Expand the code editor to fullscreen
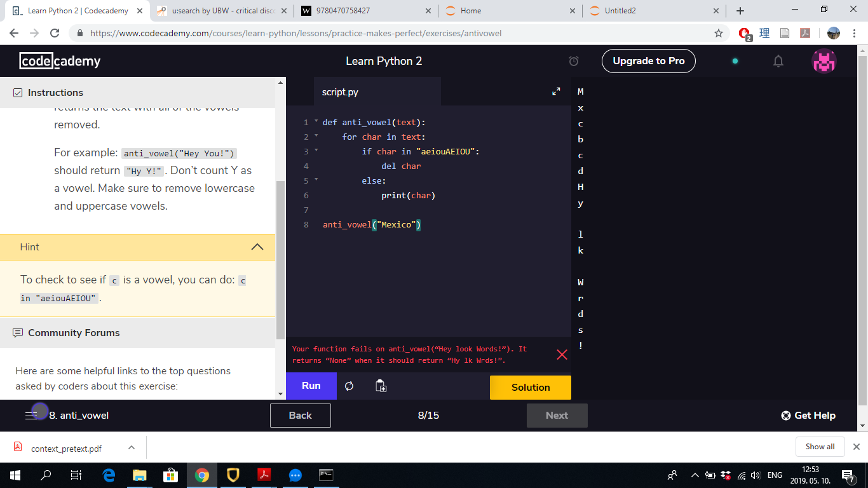Screen dimensions: 868x488 tap(556, 91)
